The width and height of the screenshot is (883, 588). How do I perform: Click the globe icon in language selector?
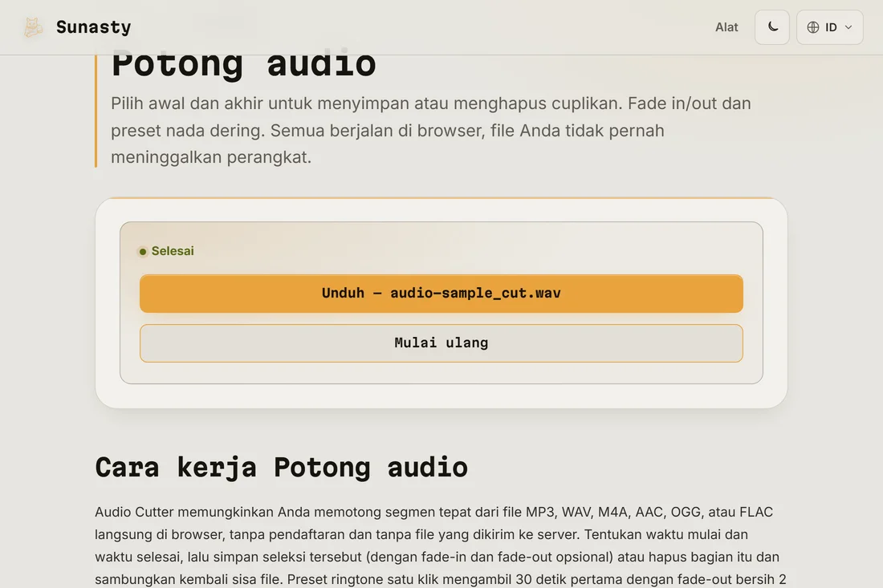point(812,27)
